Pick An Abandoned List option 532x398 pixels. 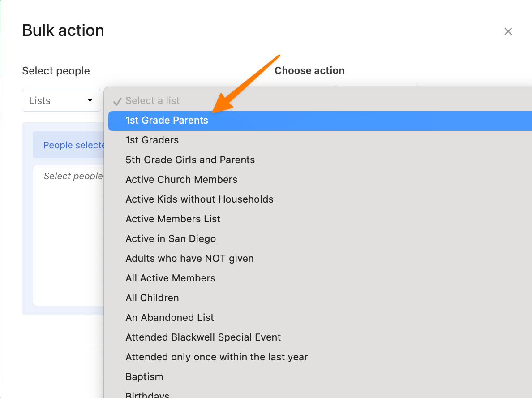[320, 317]
